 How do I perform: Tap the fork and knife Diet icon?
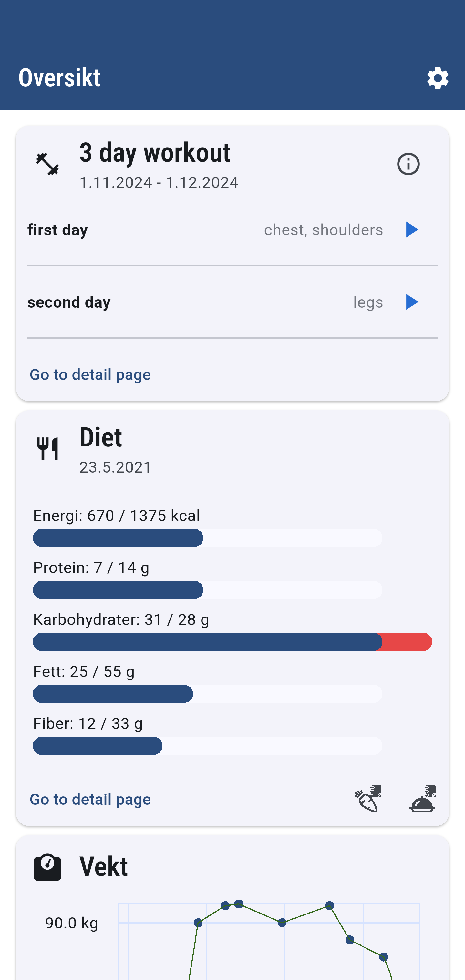[47, 449]
